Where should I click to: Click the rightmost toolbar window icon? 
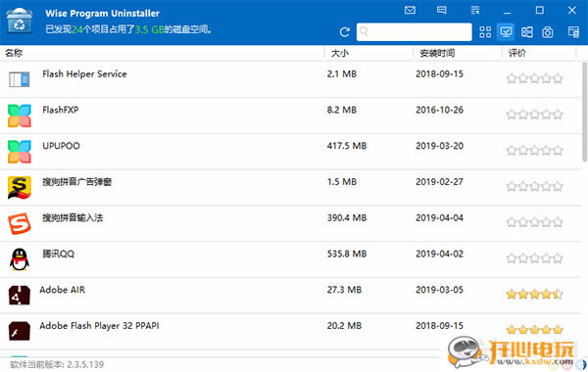pos(573,32)
